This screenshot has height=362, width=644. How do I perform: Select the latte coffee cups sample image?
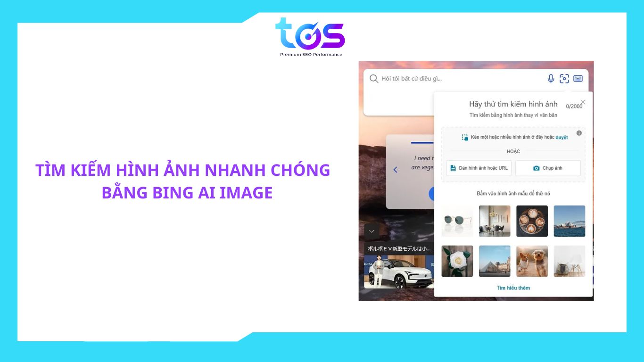point(532,221)
